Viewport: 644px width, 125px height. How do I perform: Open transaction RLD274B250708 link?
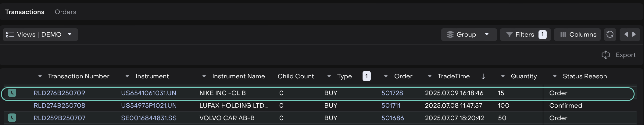[x=59, y=105]
